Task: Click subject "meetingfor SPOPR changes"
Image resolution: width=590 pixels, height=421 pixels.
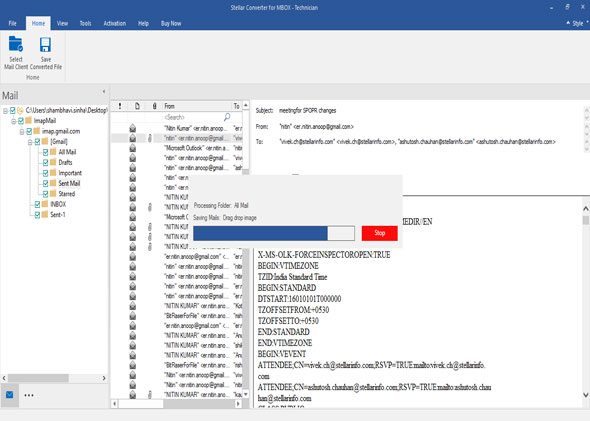Action: tap(307, 111)
